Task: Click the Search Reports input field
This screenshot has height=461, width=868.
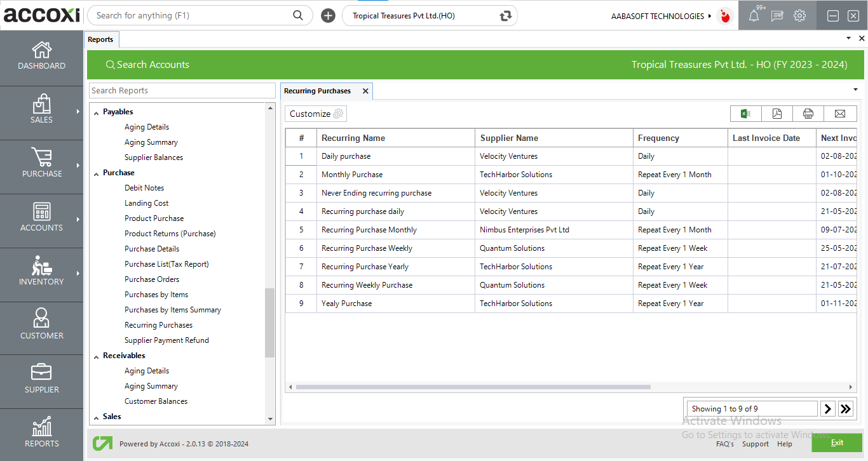Action: 182,91
